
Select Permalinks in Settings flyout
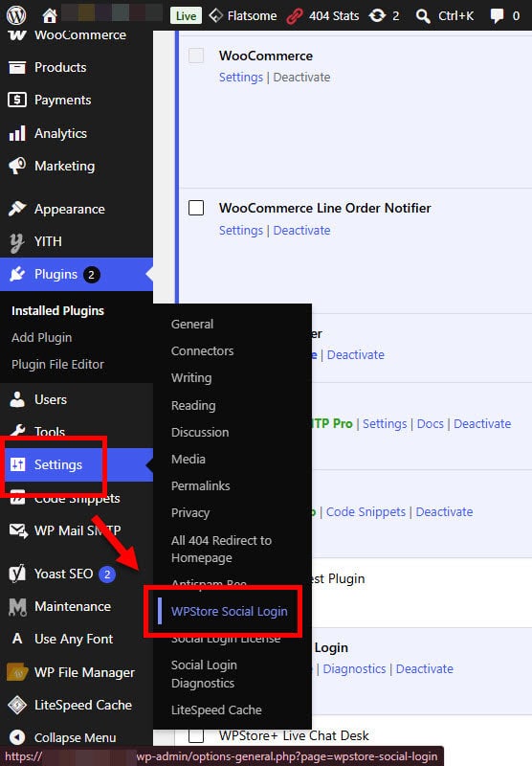click(201, 485)
